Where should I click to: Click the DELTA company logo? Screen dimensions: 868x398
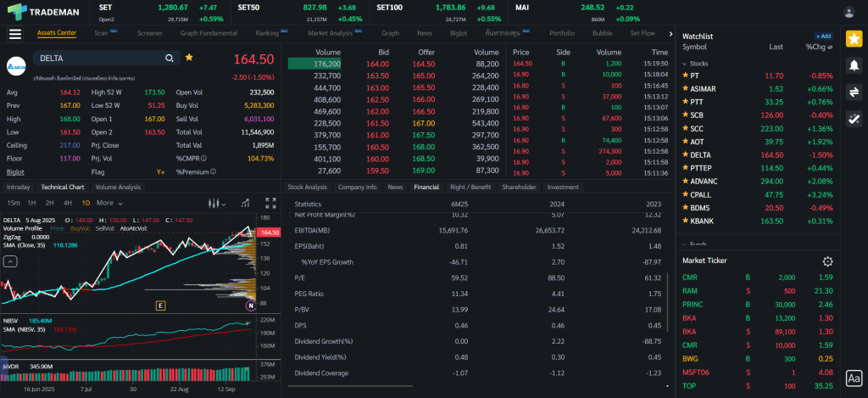click(17, 66)
